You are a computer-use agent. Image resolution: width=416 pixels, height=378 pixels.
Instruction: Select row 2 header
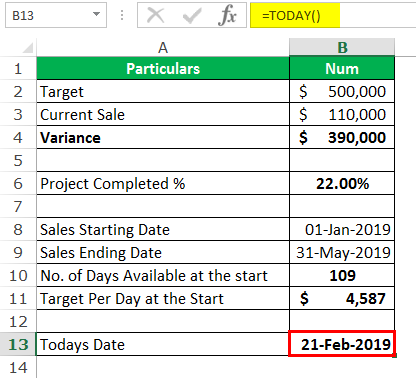pyautogui.click(x=18, y=91)
